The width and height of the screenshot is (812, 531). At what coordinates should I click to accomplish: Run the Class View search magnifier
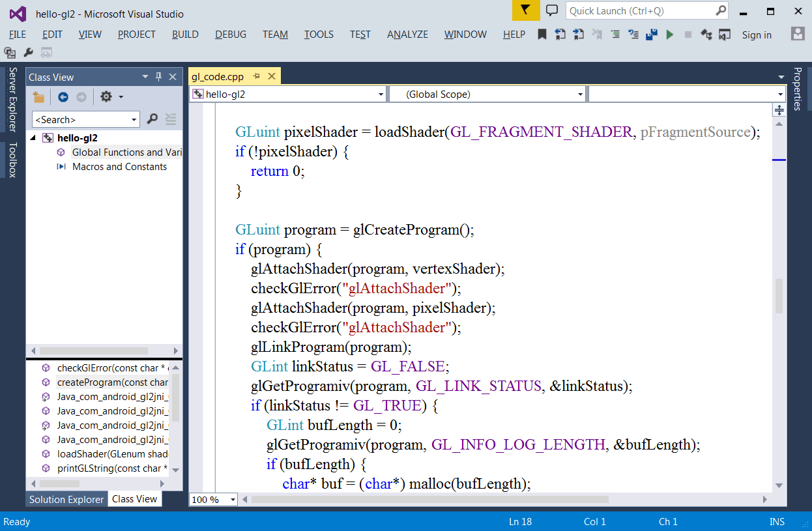[x=152, y=119]
